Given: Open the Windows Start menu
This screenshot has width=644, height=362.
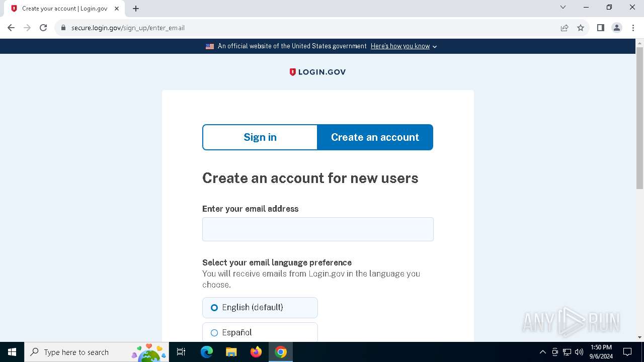Looking at the screenshot, I should 12,352.
